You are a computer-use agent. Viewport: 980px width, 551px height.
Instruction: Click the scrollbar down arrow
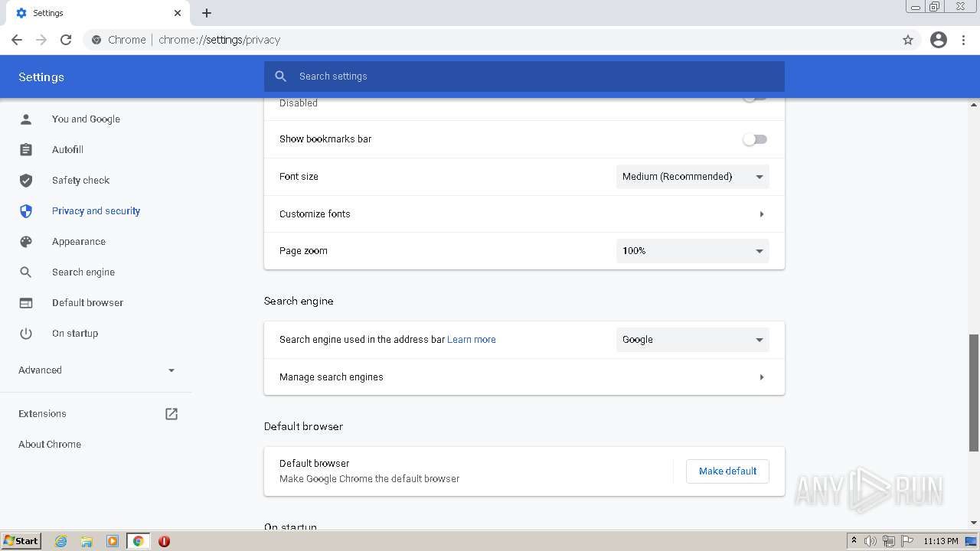click(974, 523)
